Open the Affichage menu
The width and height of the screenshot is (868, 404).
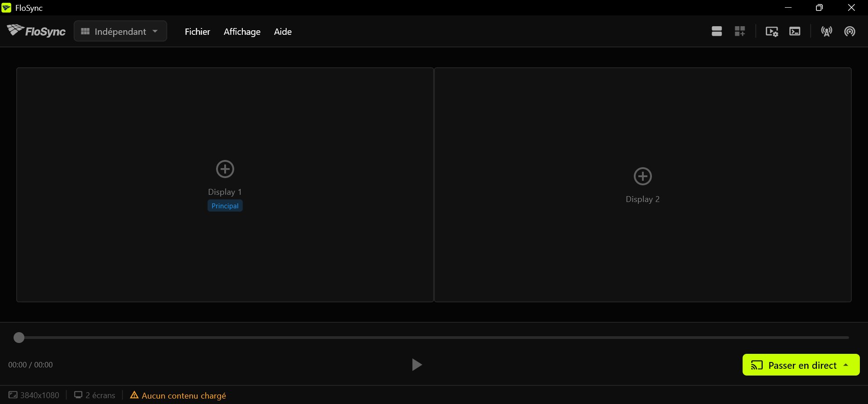point(242,32)
